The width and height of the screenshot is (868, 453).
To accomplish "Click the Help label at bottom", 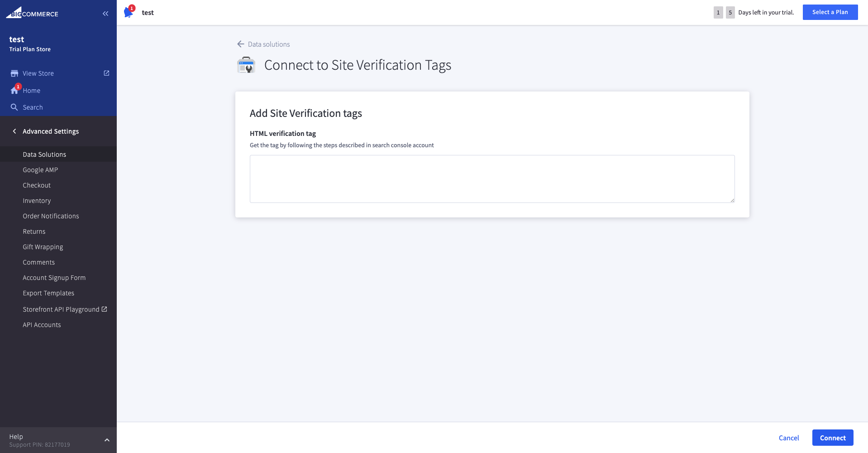I will [16, 437].
